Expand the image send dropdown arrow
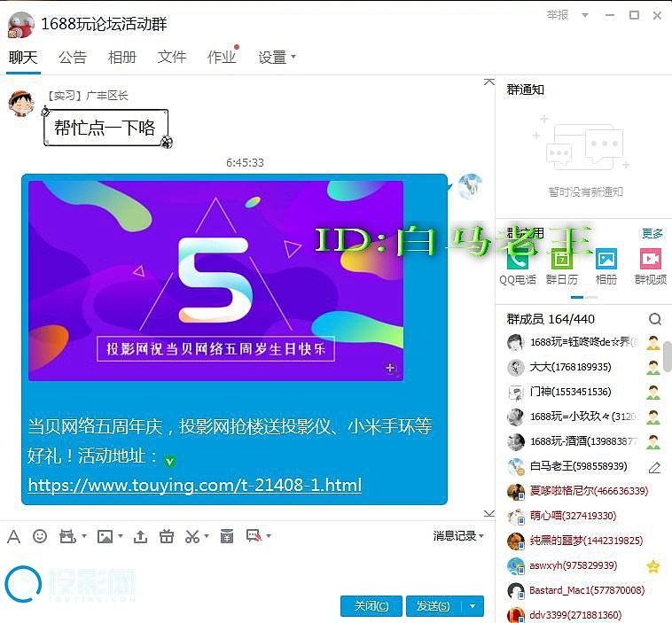The width and height of the screenshot is (672, 623). (121, 536)
